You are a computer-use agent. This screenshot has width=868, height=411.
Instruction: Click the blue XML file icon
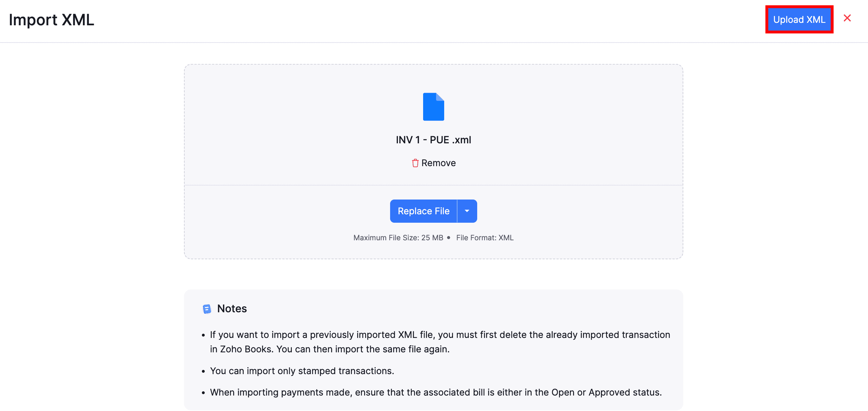[x=433, y=107]
